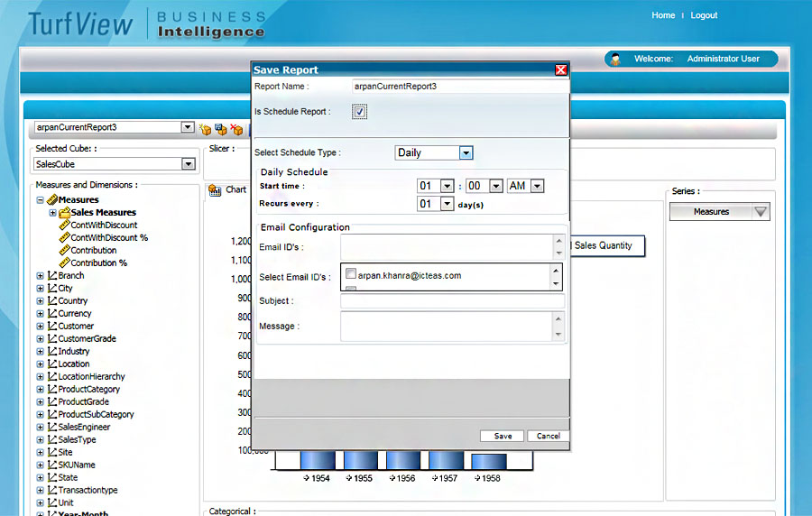Expand the Sales Measures node
This screenshot has width=812, height=516.
(52, 213)
